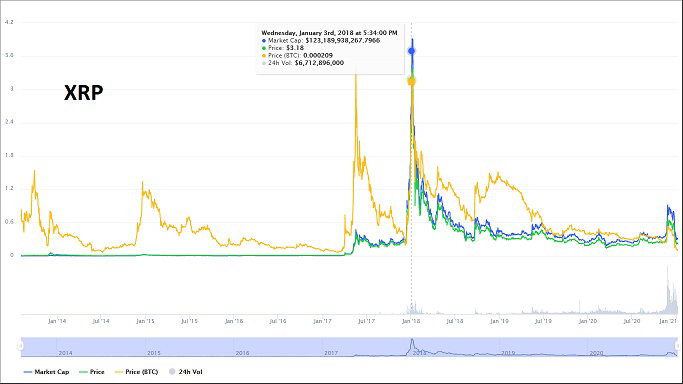Screen dimensions: 683x384
Task: Click the tooltip Market Cap value
Action: [343, 40]
